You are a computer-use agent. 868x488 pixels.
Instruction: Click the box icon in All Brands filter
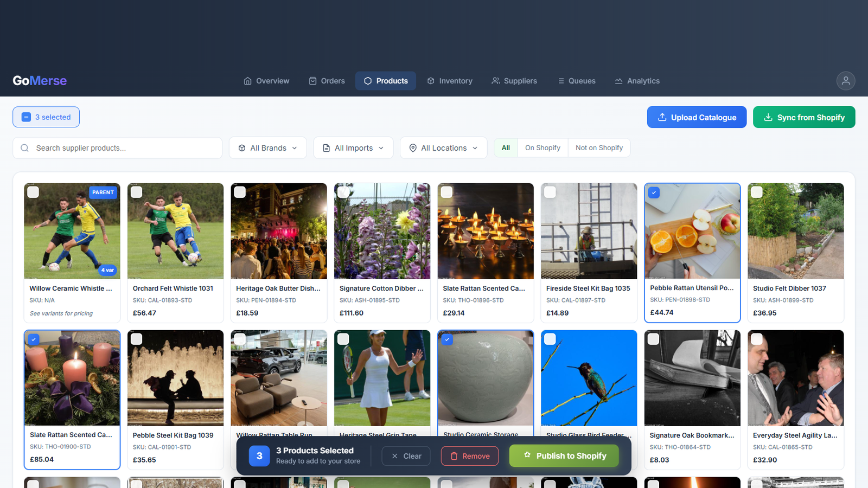(242, 148)
